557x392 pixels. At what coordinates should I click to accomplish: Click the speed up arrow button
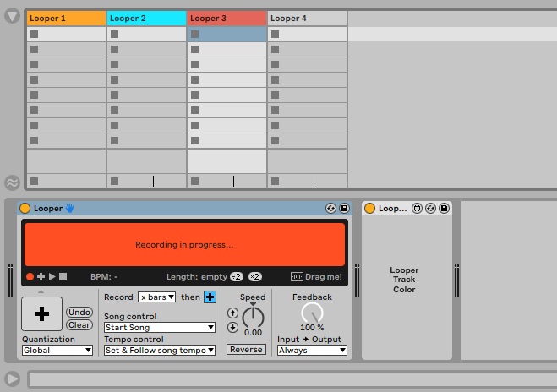click(233, 313)
